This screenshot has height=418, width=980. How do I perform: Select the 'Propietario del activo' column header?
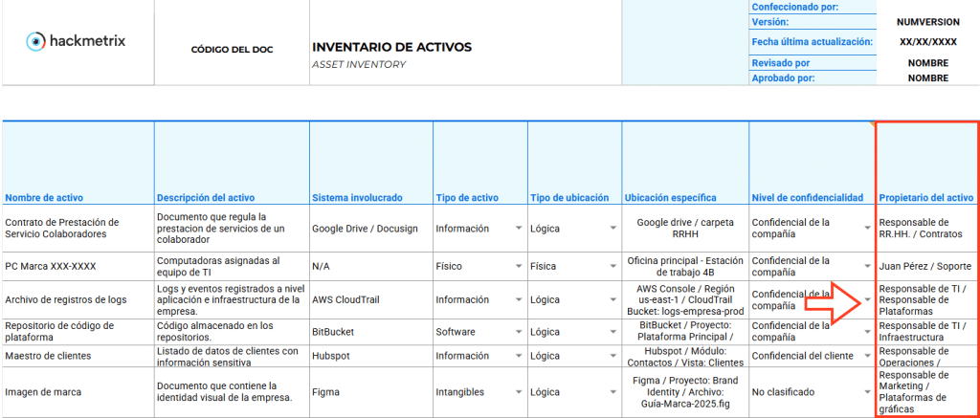coord(924,198)
